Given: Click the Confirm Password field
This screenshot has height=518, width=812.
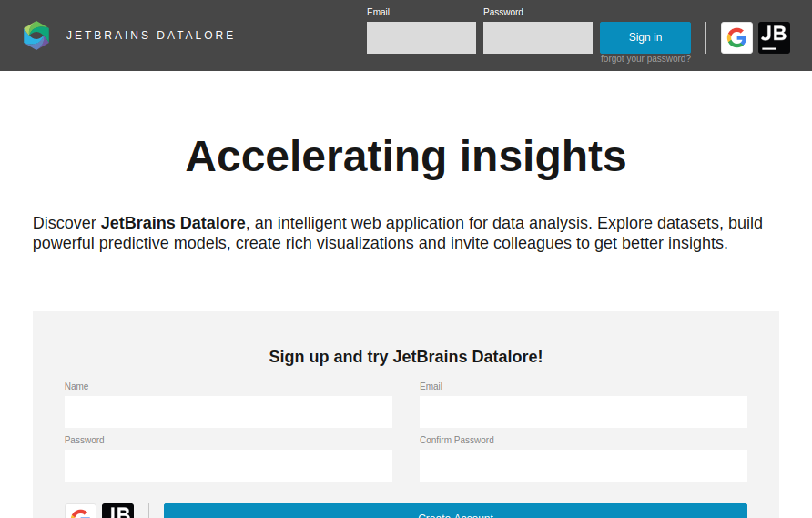Looking at the screenshot, I should pyautogui.click(x=584, y=466).
